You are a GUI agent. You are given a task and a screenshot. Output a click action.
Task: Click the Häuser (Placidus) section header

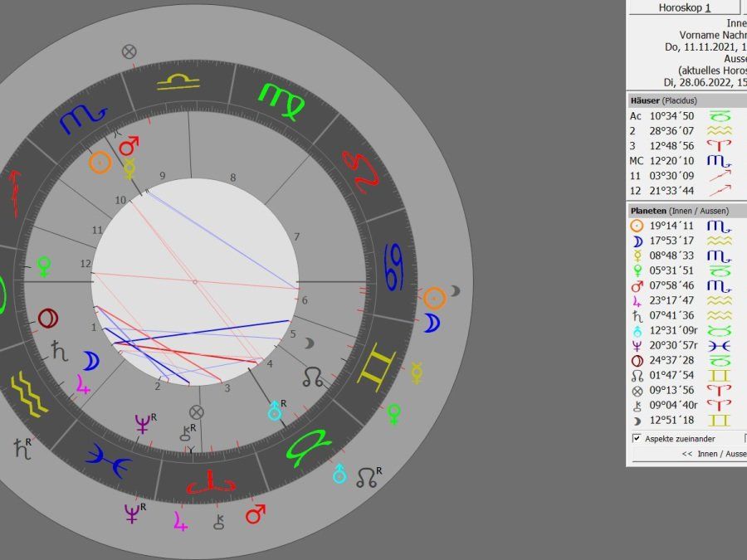pos(686,100)
